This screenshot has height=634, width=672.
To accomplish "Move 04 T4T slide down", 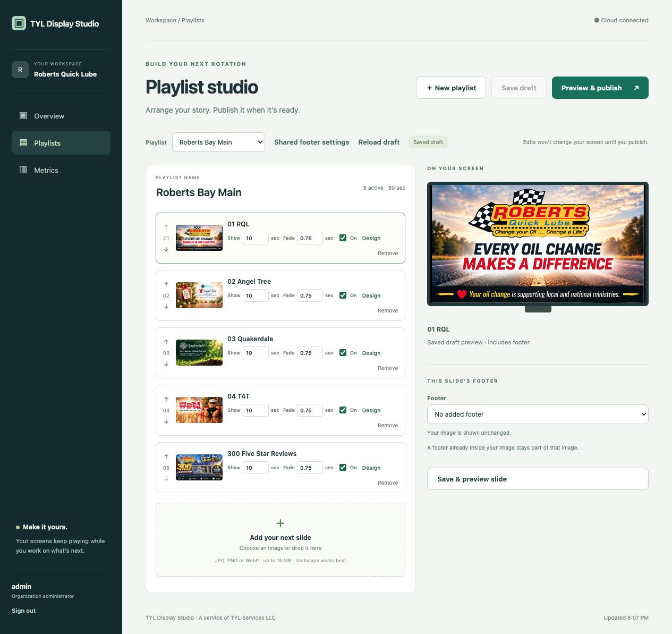I will tap(166, 421).
